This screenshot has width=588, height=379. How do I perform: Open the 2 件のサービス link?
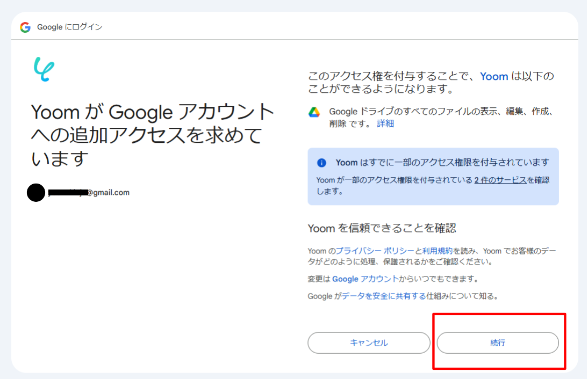point(500,180)
